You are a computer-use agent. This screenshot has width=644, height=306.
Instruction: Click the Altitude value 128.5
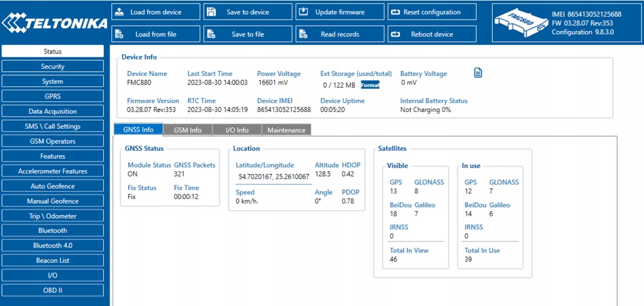[323, 174]
